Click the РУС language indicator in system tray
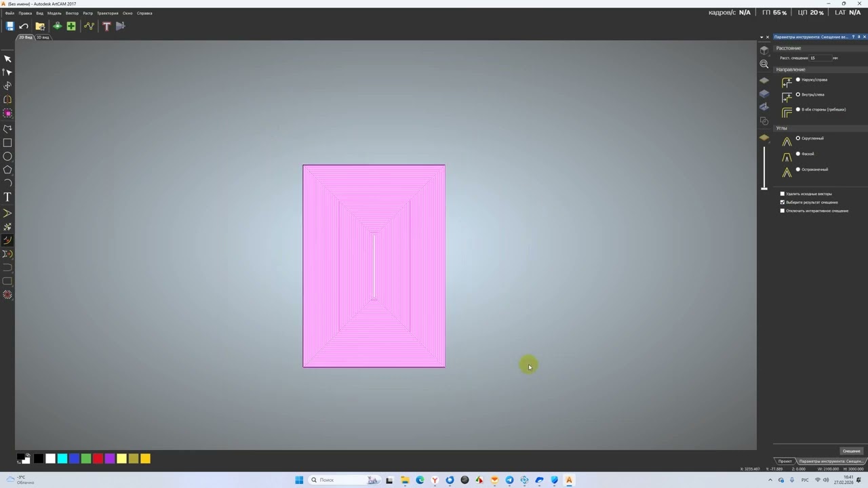Image resolution: width=868 pixels, height=488 pixels. point(805,480)
